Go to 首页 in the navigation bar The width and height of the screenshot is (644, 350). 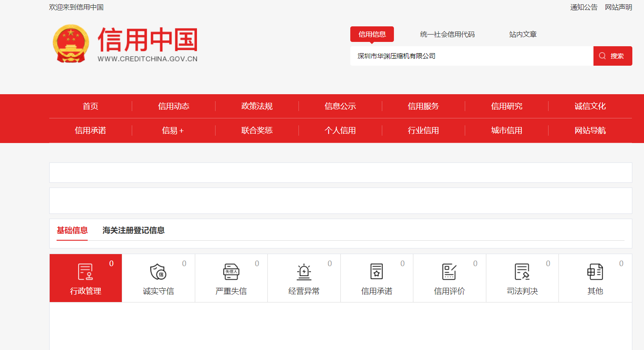tap(91, 106)
